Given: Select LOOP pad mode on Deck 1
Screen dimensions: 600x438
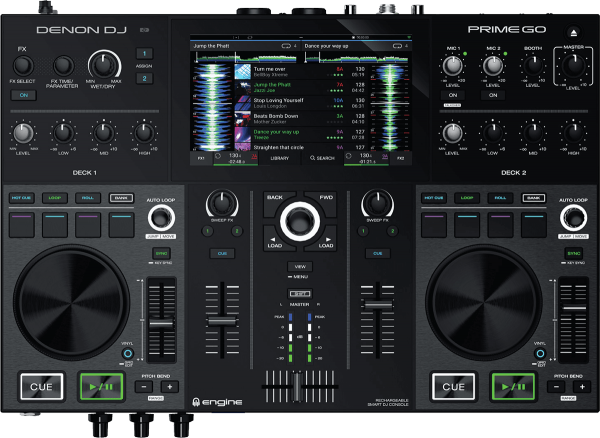Looking at the screenshot, I should pyautogui.click(x=55, y=198).
